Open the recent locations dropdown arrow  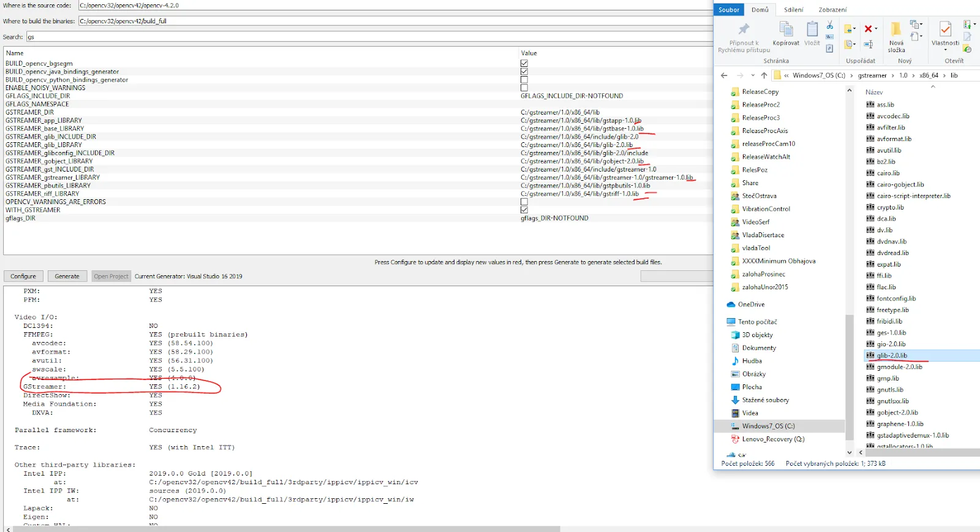tap(753, 75)
